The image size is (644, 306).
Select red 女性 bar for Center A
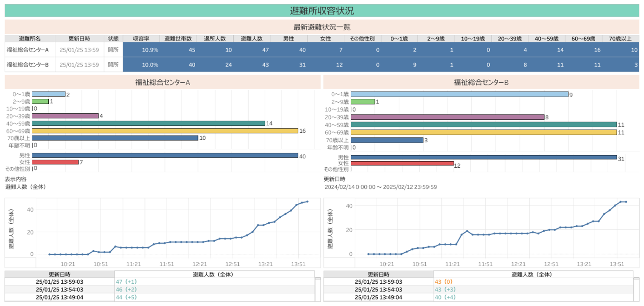pos(55,162)
